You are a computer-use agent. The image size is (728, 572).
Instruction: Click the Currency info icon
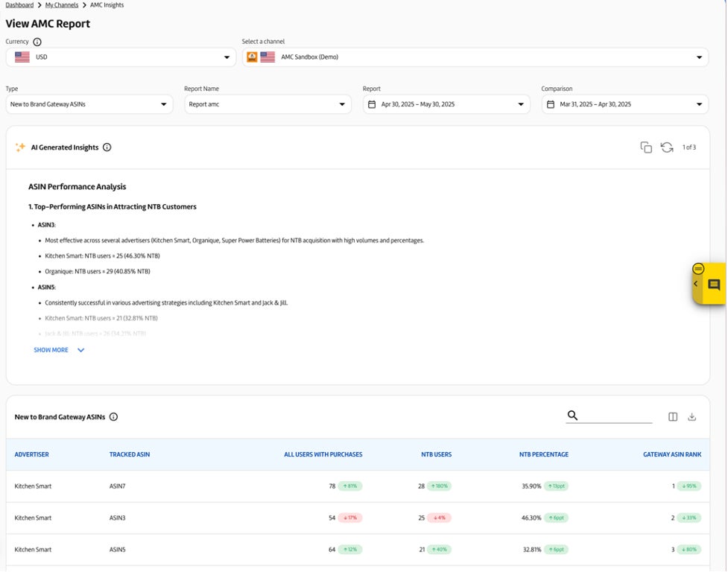pyautogui.click(x=37, y=42)
